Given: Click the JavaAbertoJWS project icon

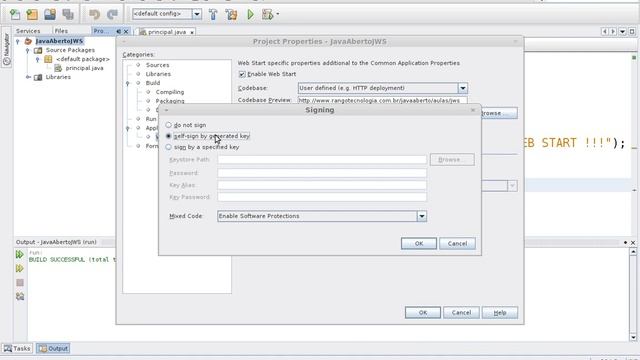Looking at the screenshot, I should [28, 41].
